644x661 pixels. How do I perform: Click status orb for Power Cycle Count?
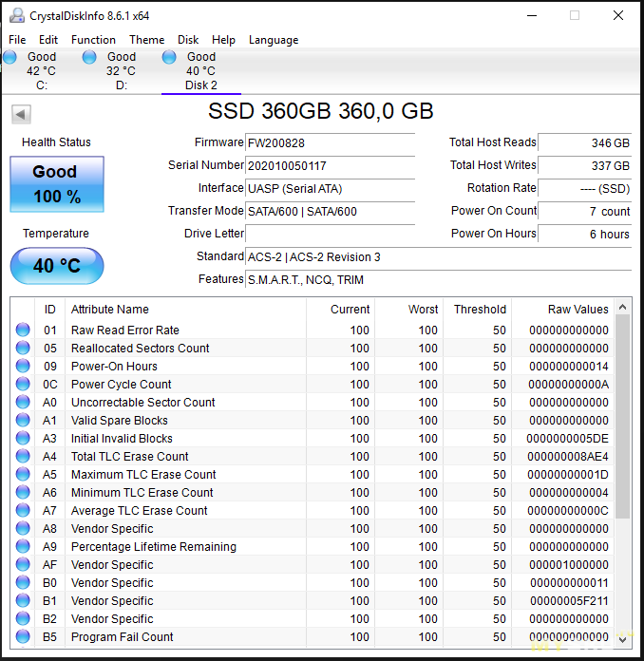coord(23,384)
